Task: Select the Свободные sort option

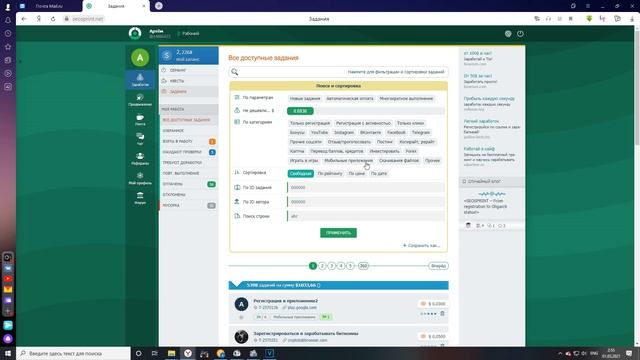Action: coord(300,173)
